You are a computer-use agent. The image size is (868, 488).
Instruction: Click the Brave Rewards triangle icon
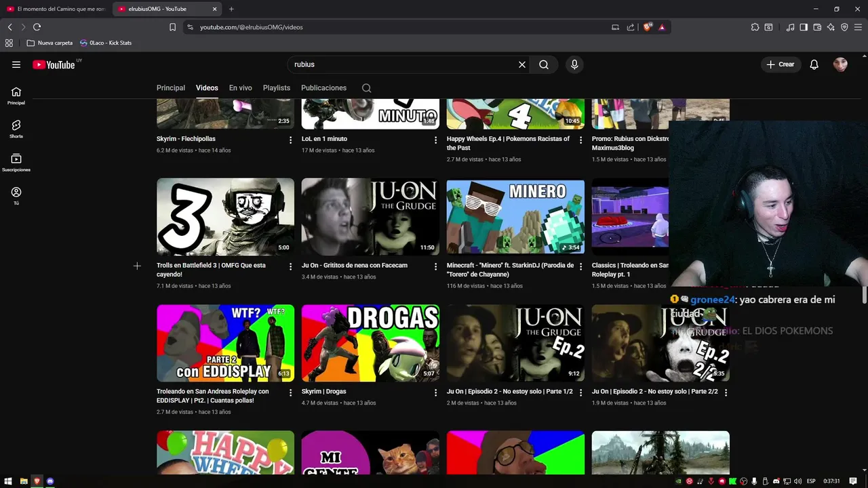(x=662, y=27)
